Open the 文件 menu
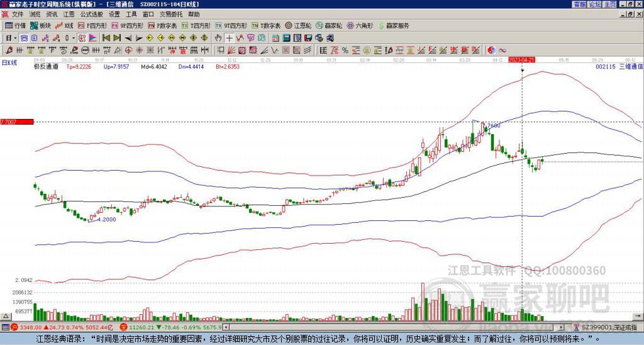This screenshot has height=345, width=644. click(x=18, y=14)
